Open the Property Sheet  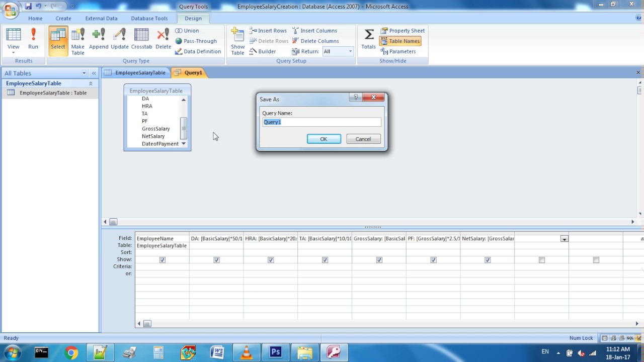tap(403, 31)
